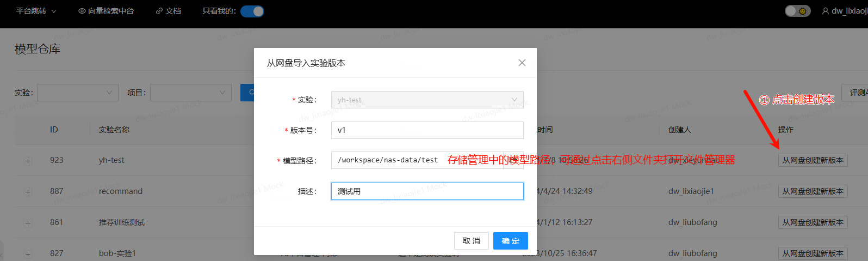Viewport: 868px width, 261px height.
Task: Open the 实验 filter dropdown
Action: pos(77,93)
